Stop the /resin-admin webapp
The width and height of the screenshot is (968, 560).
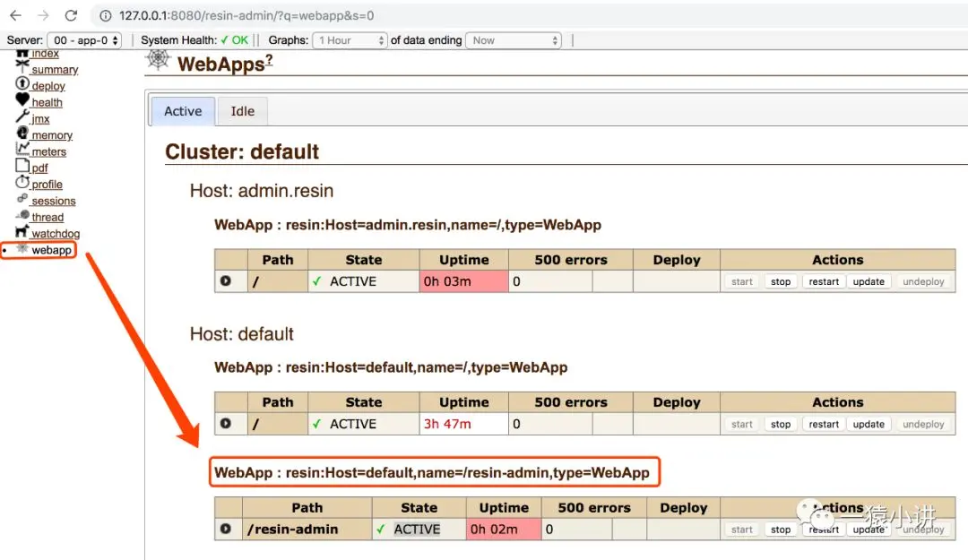click(x=781, y=530)
